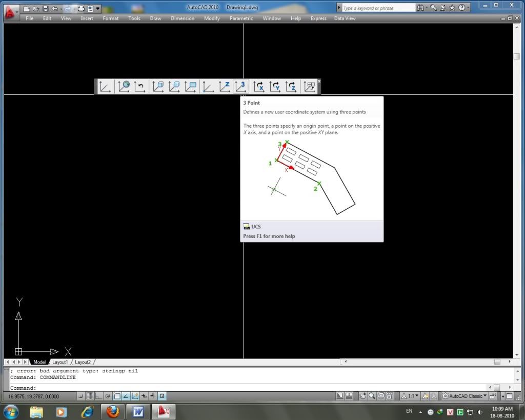
Task: Click the UCS command icon in floating toolbar
Action: (105, 87)
